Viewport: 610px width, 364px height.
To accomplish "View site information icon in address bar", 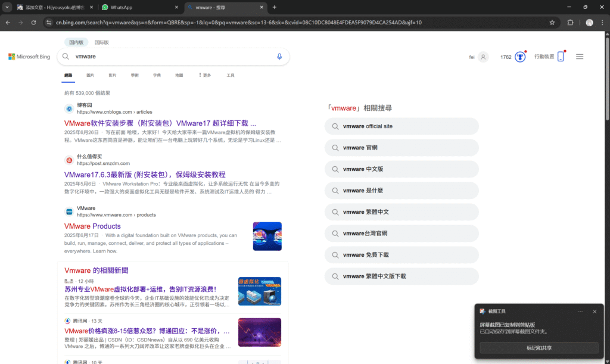I will (x=49, y=23).
